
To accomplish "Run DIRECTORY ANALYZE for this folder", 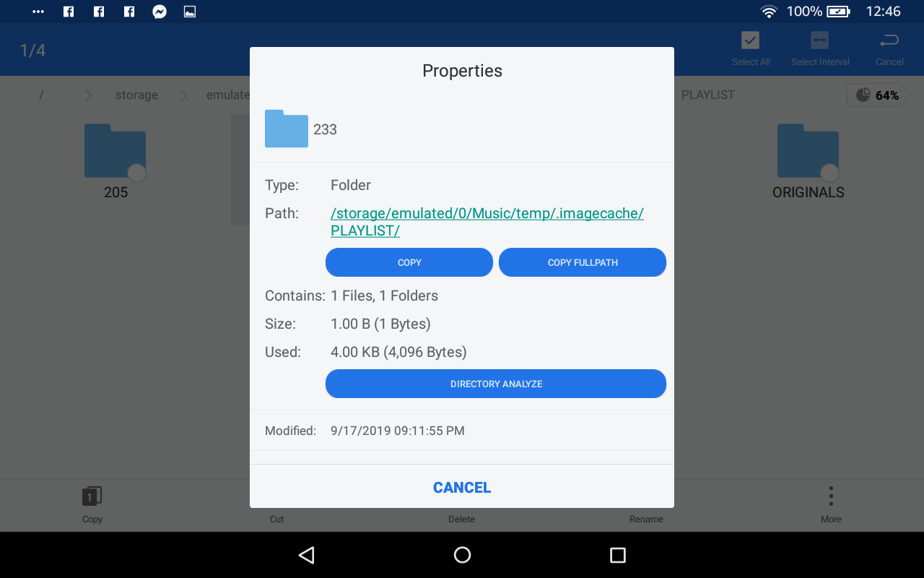I will [x=496, y=384].
